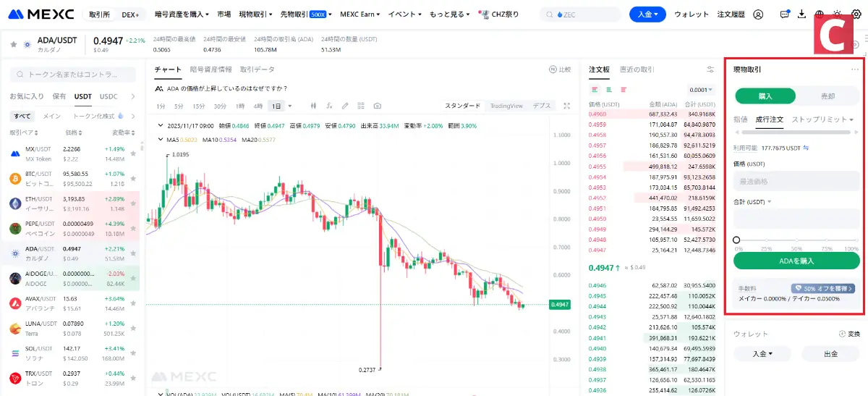Click the 合計 (USDT) amount input field
The image size is (868, 396).
(x=797, y=219)
